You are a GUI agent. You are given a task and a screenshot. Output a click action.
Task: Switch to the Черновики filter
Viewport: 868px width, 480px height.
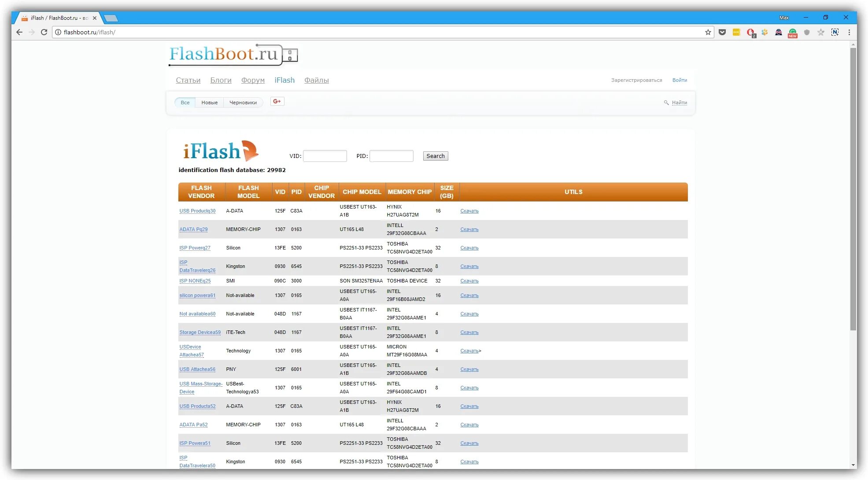(x=243, y=103)
